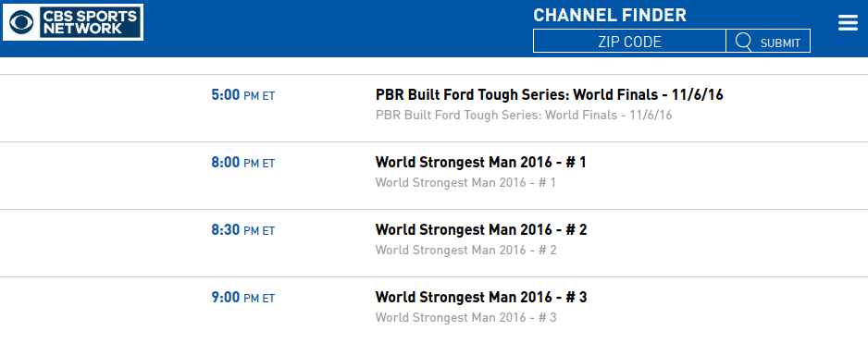Click the magnifying glass search icon

pyautogui.click(x=743, y=42)
